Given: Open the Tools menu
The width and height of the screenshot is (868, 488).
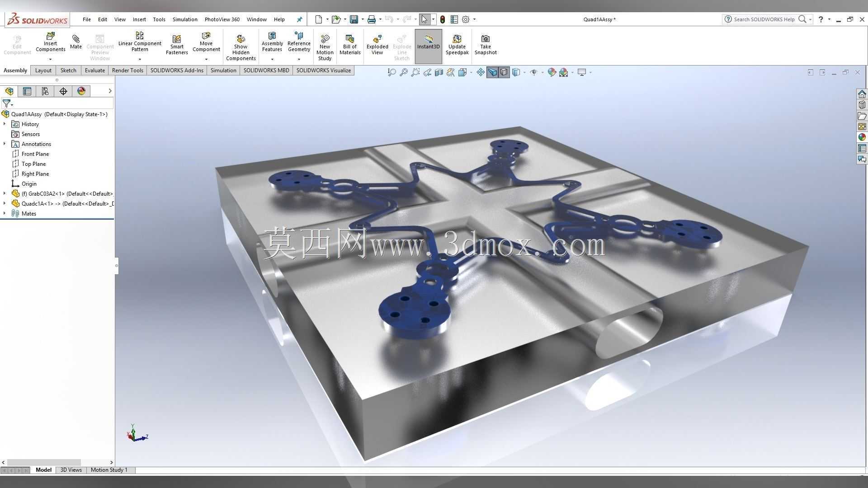Looking at the screenshot, I should 159,19.
